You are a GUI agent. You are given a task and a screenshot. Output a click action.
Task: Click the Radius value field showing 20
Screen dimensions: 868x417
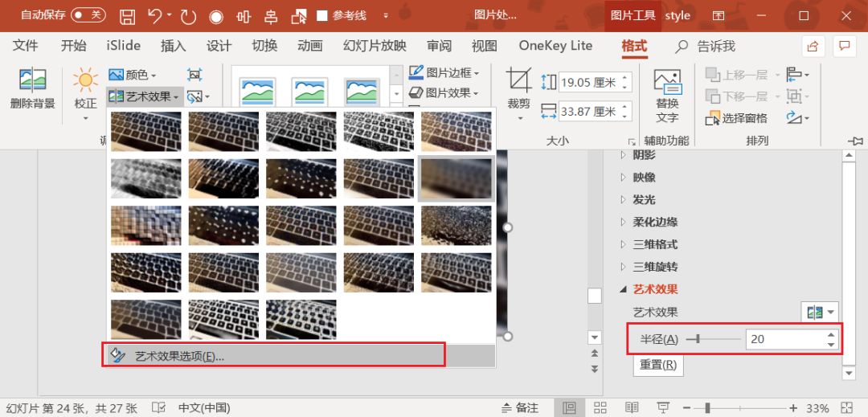click(784, 339)
